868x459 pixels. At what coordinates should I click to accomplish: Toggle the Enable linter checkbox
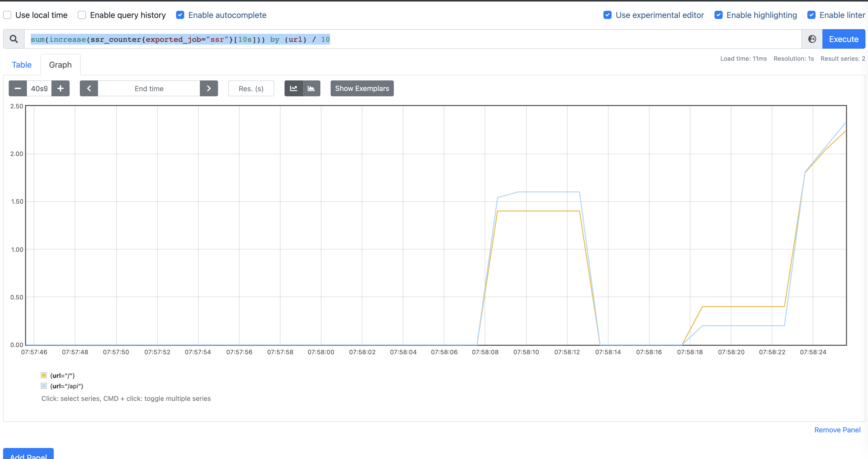click(811, 15)
